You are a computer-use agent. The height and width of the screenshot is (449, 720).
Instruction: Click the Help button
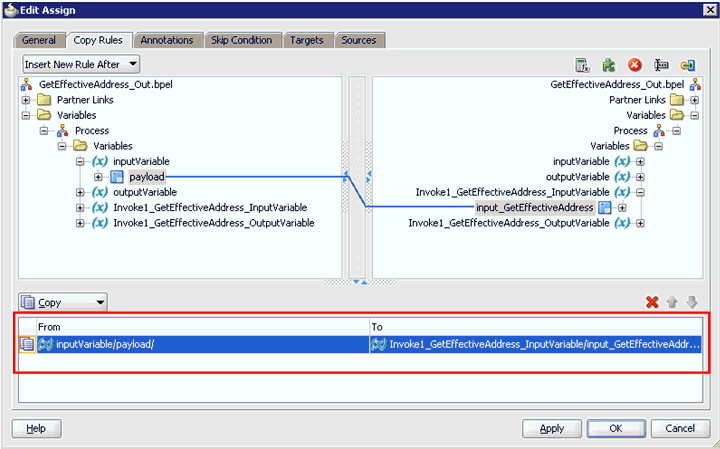tap(36, 428)
